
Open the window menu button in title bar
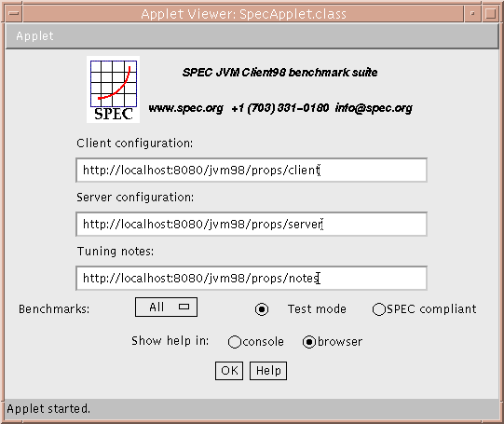13,13
